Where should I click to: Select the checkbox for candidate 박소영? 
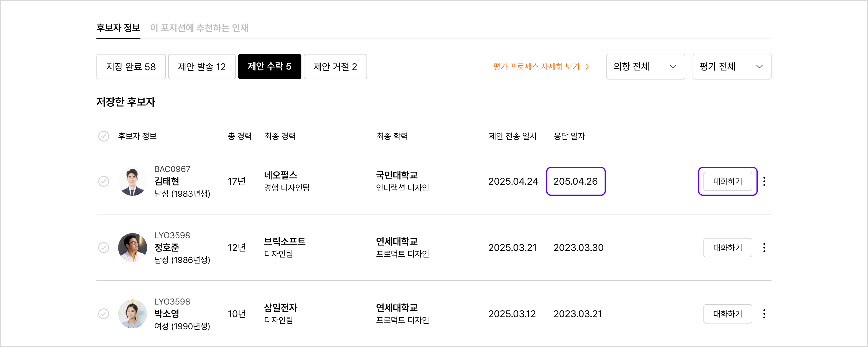103,314
